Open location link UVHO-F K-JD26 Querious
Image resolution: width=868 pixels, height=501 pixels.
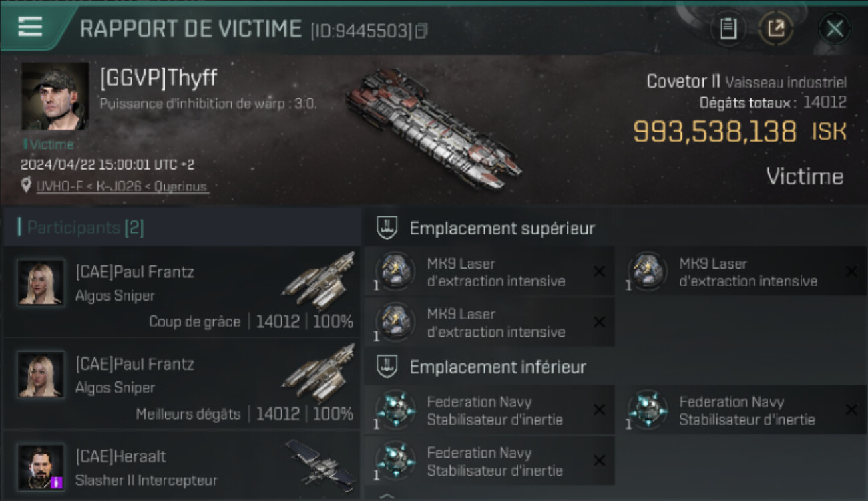click(x=122, y=186)
